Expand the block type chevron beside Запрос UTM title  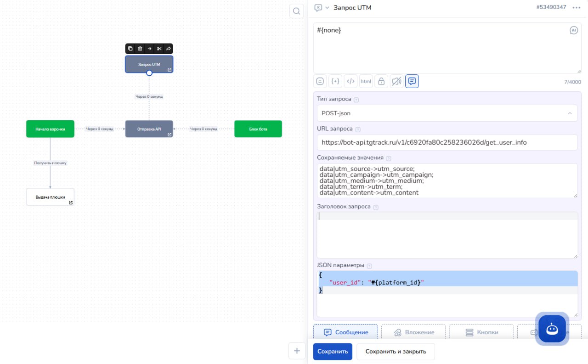pyautogui.click(x=327, y=8)
